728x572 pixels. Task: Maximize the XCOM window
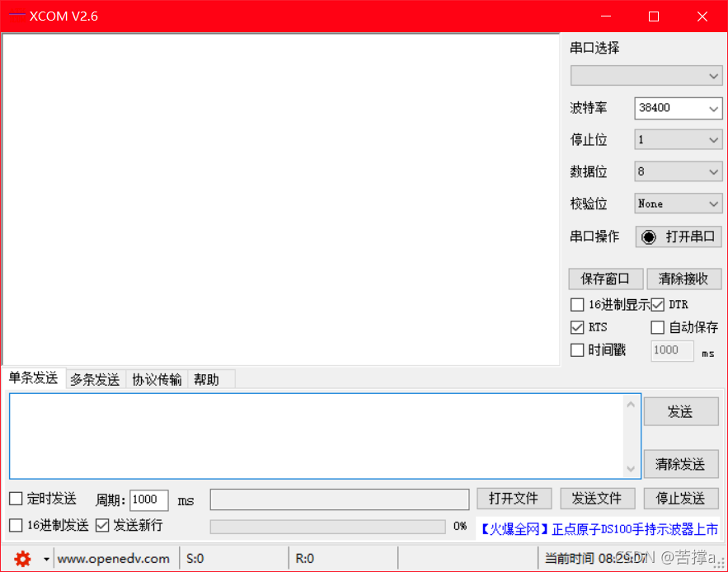[x=654, y=16]
